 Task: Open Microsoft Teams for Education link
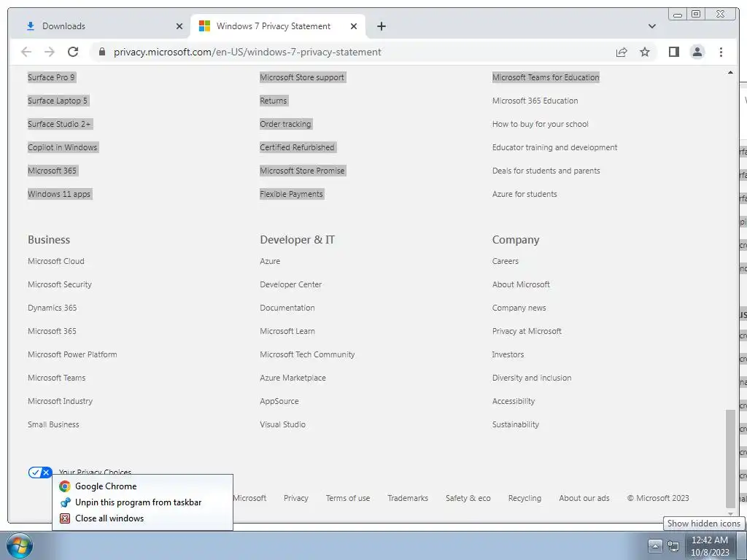[546, 77]
